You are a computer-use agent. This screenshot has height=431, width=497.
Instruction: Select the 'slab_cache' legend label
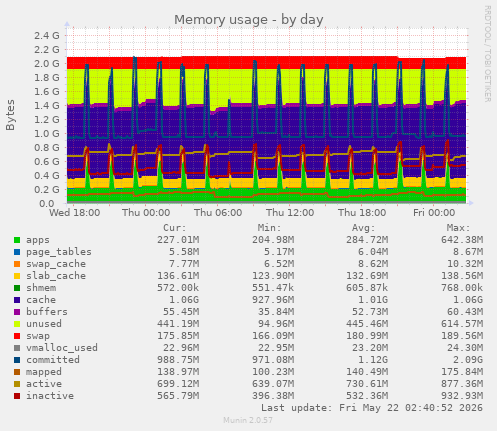[x=56, y=276]
